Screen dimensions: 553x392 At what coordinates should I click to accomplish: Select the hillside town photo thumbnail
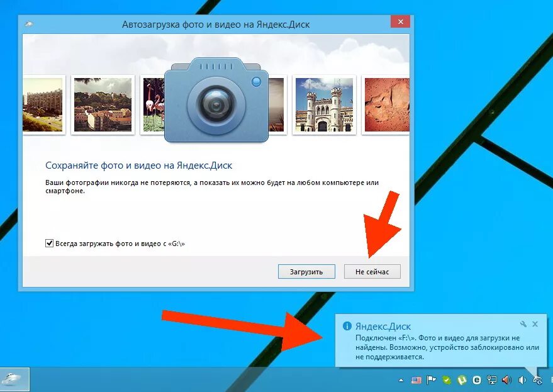point(103,105)
